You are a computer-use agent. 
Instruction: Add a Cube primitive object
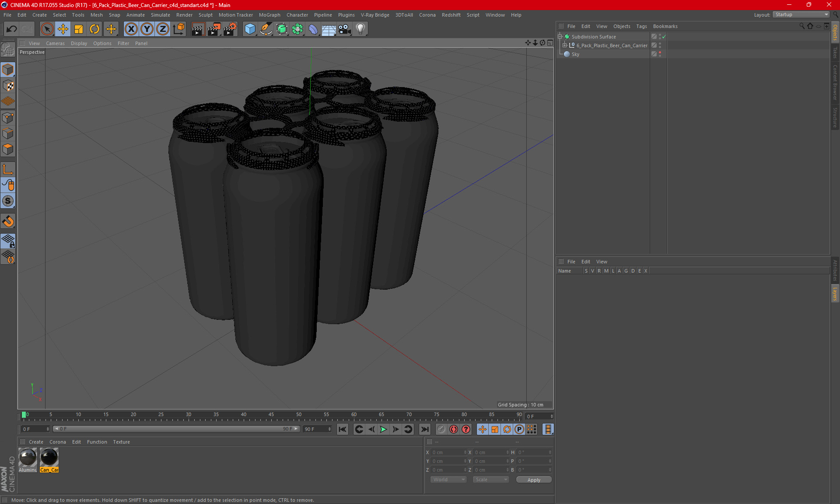[x=250, y=29]
